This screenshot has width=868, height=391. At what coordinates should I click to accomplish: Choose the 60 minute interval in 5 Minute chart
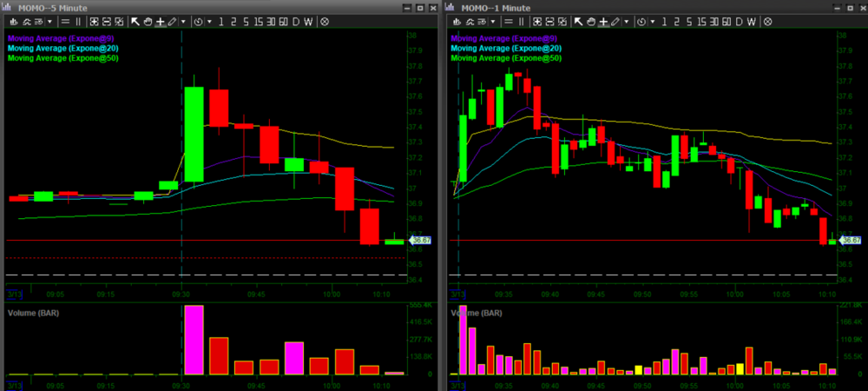tap(282, 21)
